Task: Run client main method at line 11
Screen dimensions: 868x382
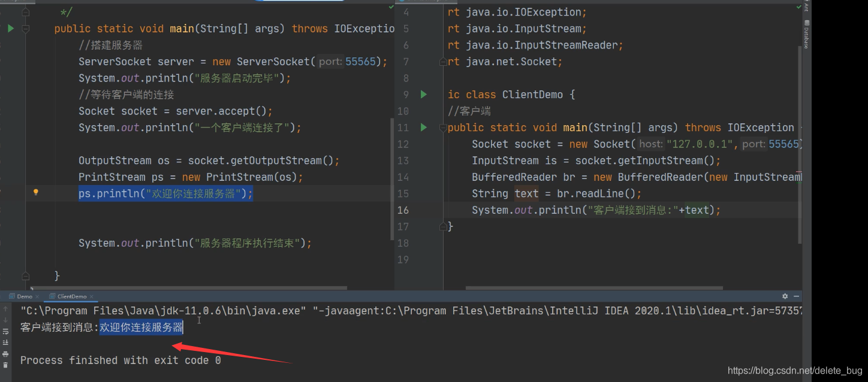Action: pos(424,127)
